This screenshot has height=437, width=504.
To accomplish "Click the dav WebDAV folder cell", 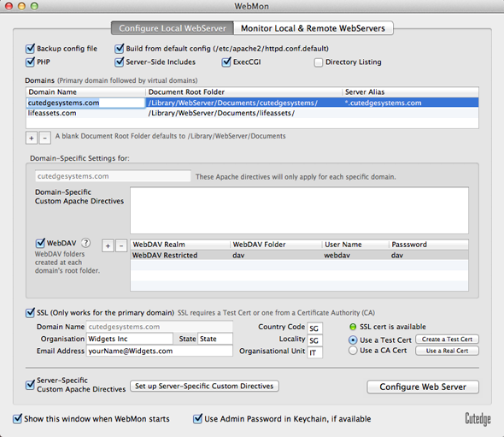I will [277, 255].
